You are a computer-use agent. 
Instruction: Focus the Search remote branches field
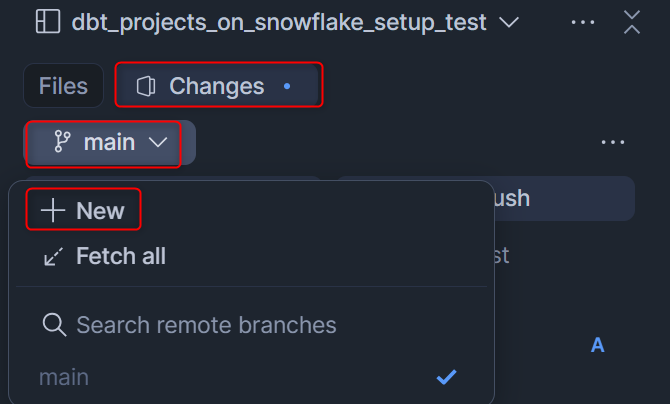point(206,325)
